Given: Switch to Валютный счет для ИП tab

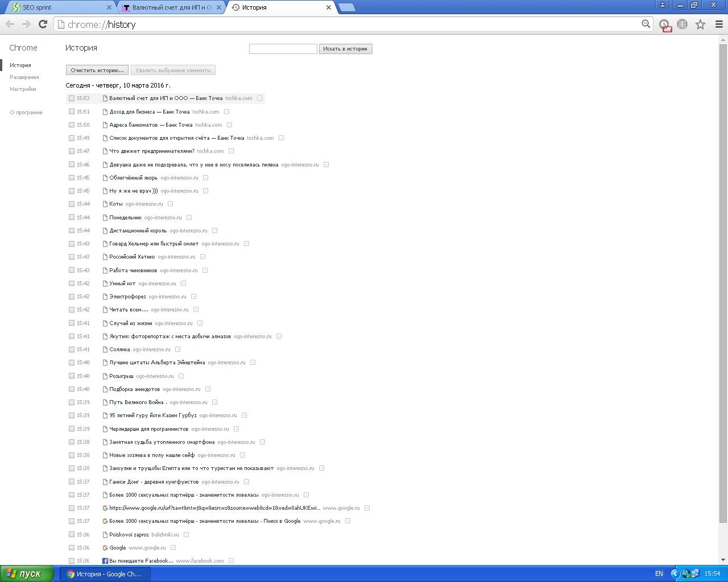Looking at the screenshot, I should pos(171,7).
